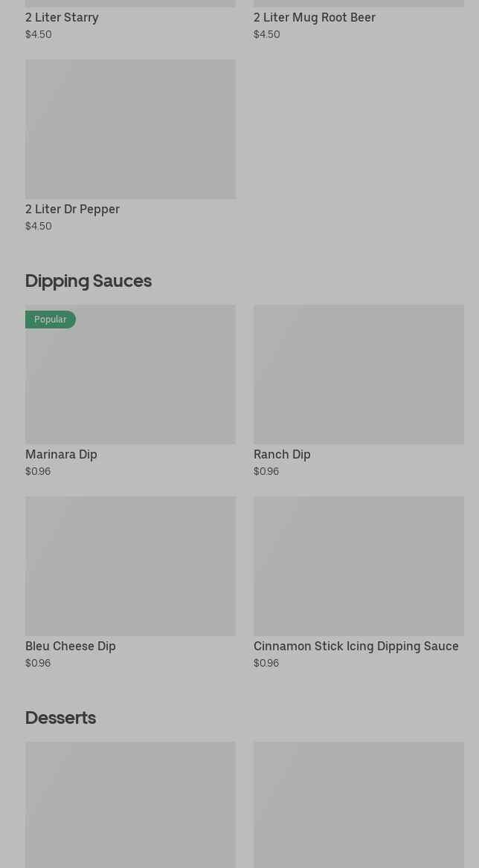
Task: Click the Desserts section heading
Action: (x=60, y=717)
